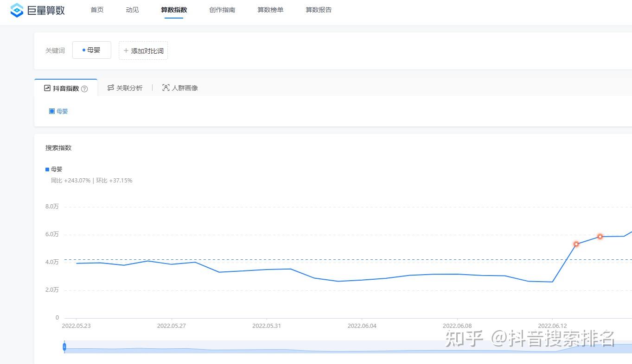The image size is (632, 364).
Task: Open 创作指南 navigation item
Action: (x=222, y=10)
